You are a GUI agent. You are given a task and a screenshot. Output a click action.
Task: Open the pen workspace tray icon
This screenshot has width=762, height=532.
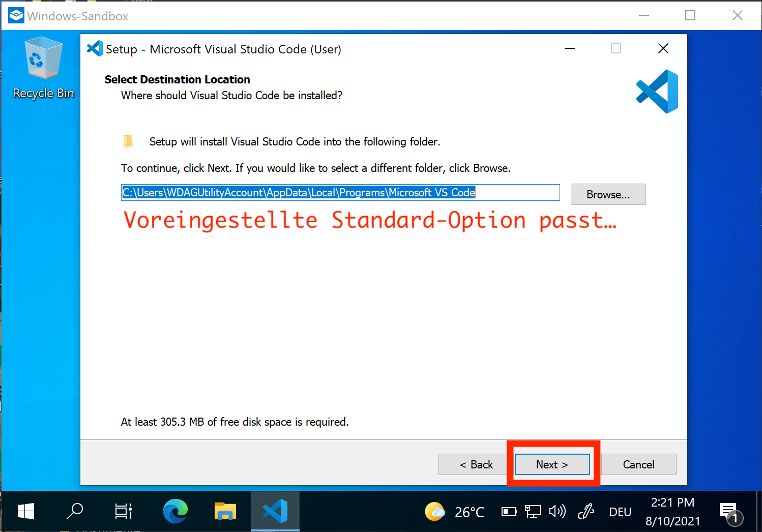(586, 511)
